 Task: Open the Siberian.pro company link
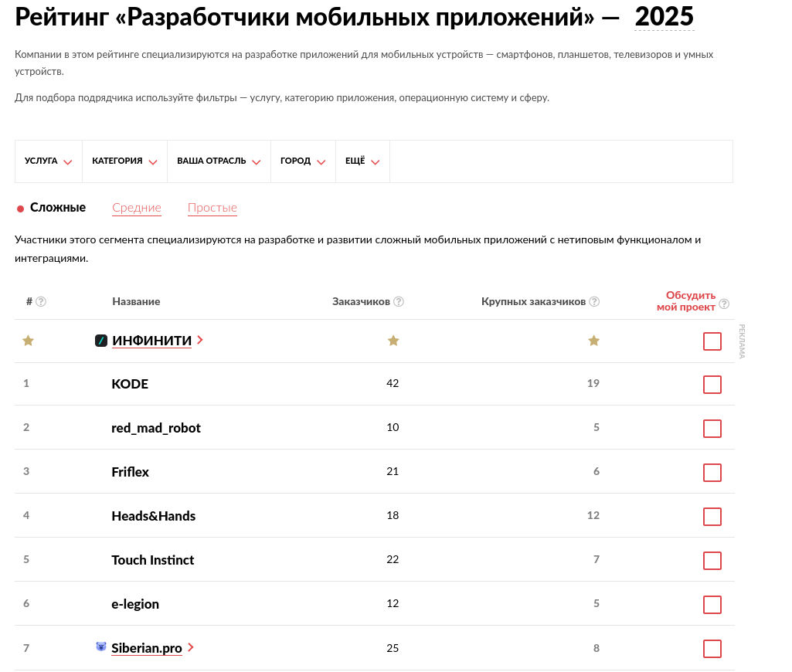tap(147, 648)
